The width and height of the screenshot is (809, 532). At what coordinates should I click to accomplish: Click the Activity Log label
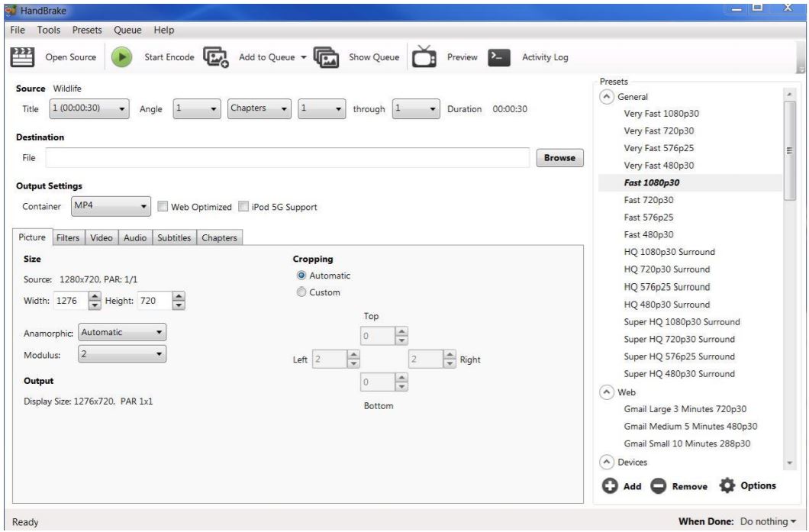(x=545, y=57)
